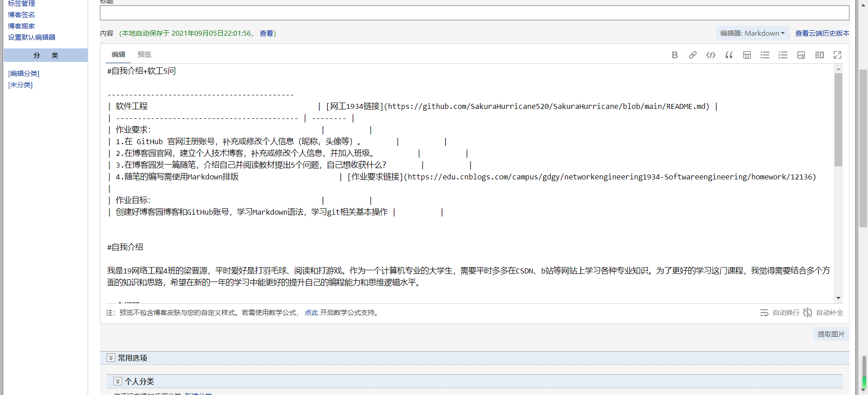The height and width of the screenshot is (395, 868).
Task: Click the 分类 sidebar header
Action: click(46, 55)
